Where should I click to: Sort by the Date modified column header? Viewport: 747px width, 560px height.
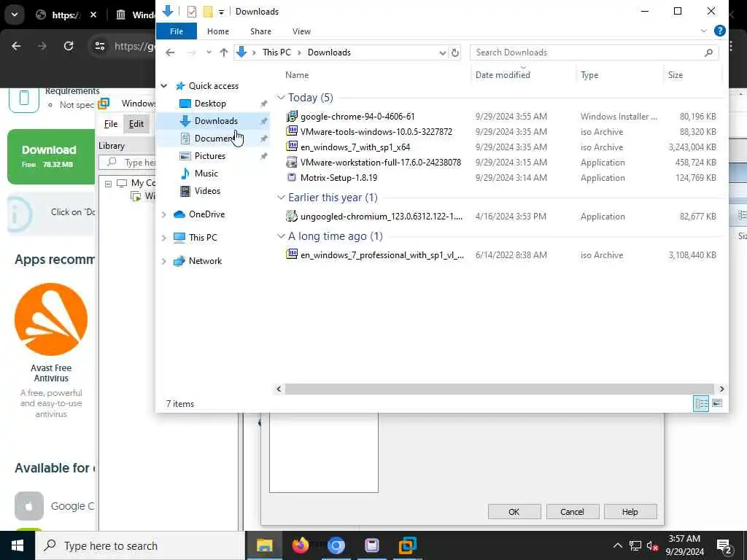[x=503, y=75]
